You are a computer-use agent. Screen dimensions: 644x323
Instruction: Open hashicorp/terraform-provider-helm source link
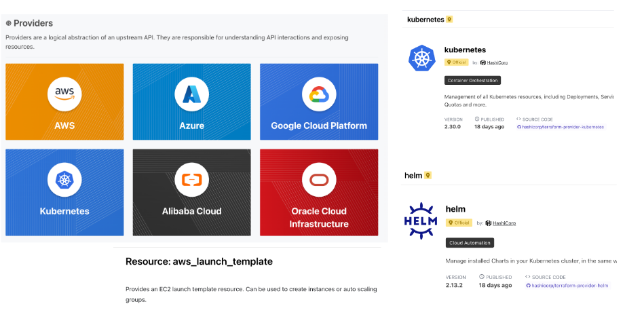pyautogui.click(x=567, y=285)
